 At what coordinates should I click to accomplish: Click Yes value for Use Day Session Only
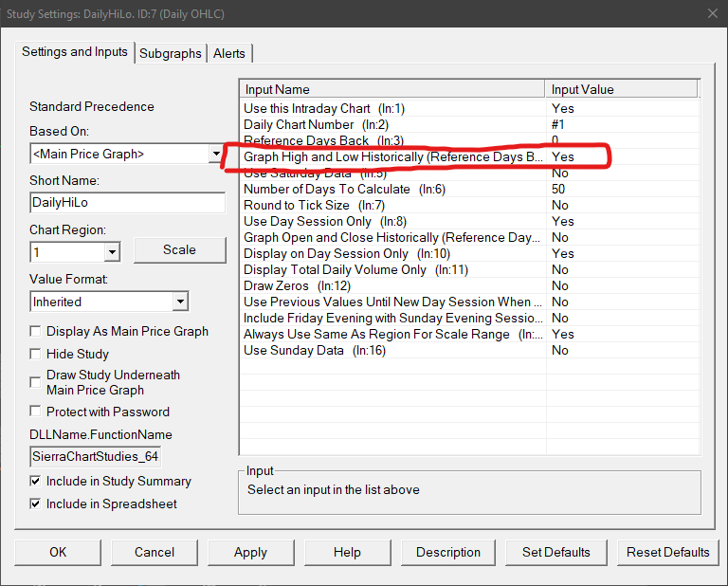563,221
